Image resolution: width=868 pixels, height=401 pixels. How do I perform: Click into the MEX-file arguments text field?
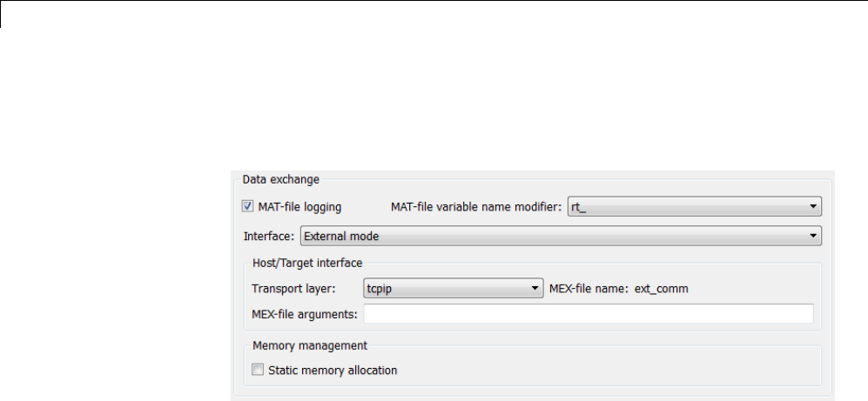coord(588,313)
